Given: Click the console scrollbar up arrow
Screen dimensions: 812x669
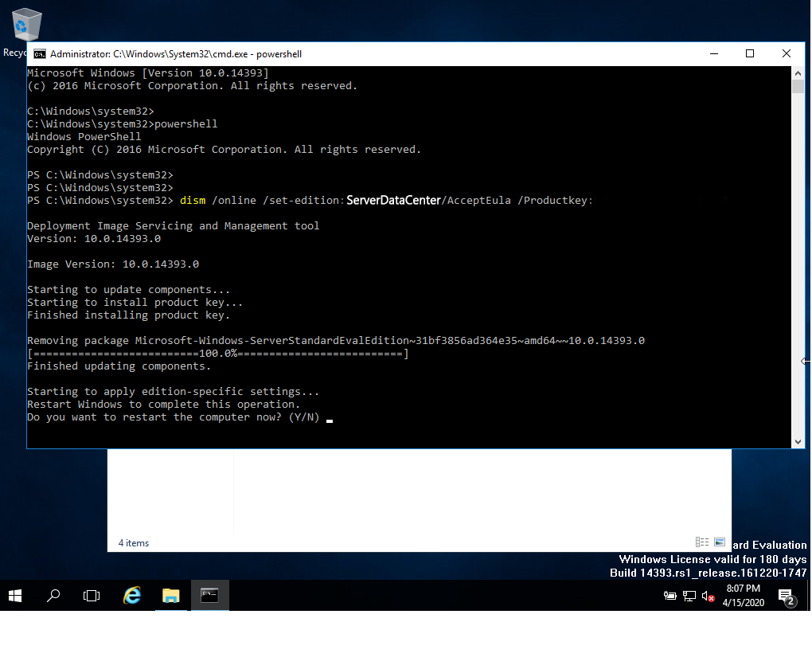Looking at the screenshot, I should click(x=798, y=73).
